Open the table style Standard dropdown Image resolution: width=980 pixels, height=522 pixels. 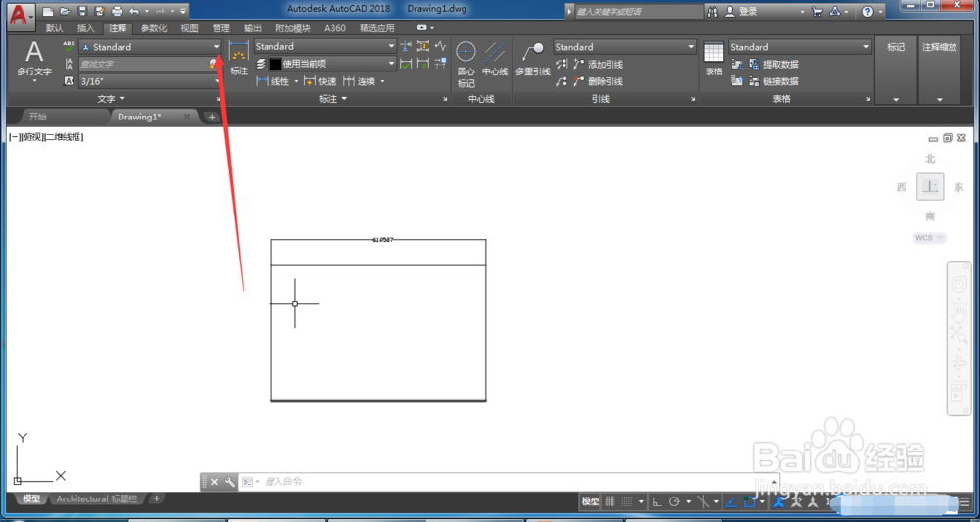tap(800, 47)
